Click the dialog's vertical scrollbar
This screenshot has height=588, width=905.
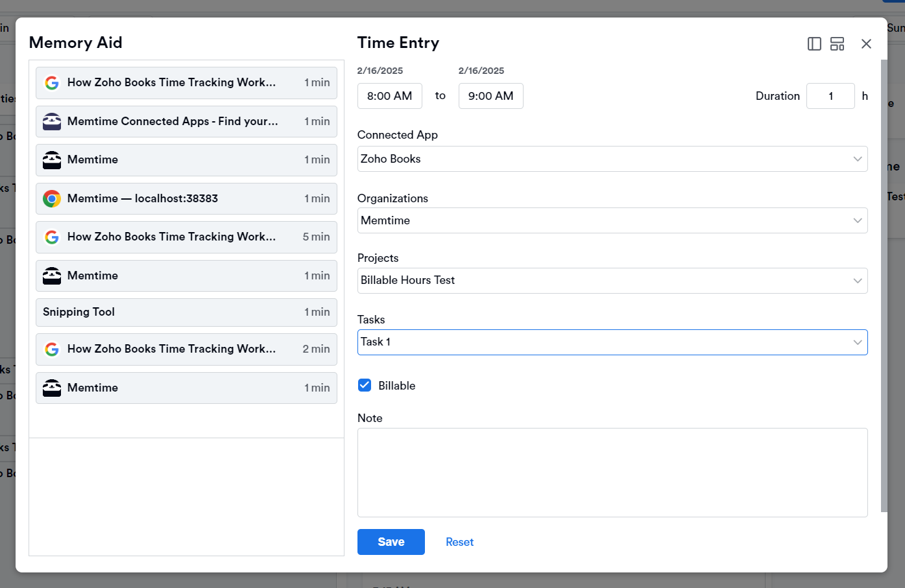pyautogui.click(x=884, y=285)
